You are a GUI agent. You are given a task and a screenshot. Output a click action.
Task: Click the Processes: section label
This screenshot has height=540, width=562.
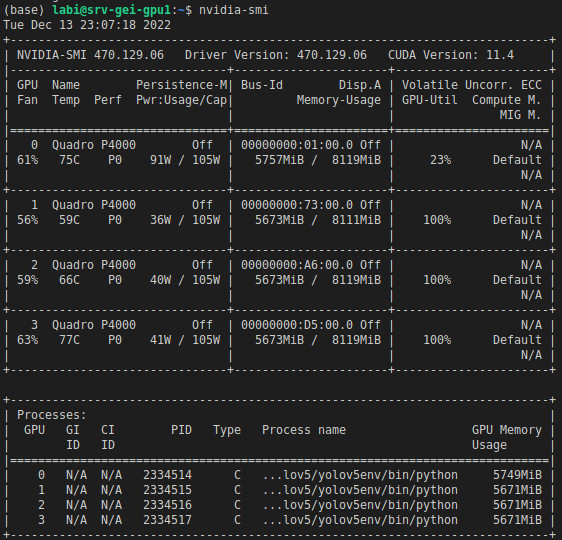(52, 415)
